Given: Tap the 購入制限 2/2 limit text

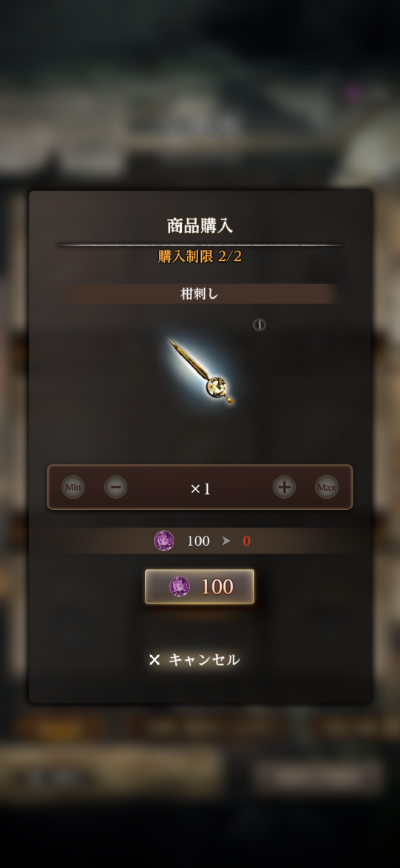Looking at the screenshot, I should tap(200, 256).
